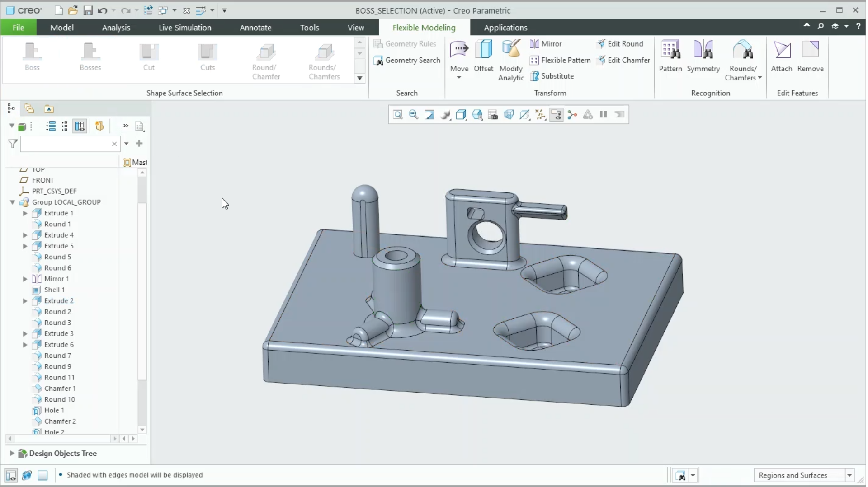Click the model tree vertical scrollbar down arrow
868x487 pixels.
click(142, 430)
